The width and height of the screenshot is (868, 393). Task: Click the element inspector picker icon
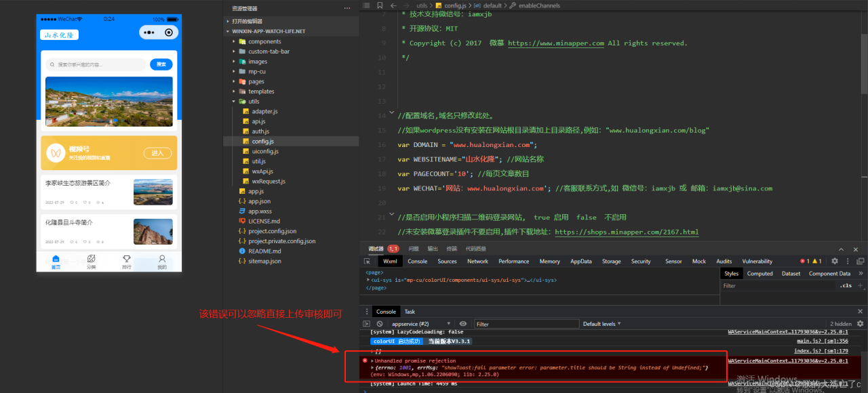(x=367, y=261)
